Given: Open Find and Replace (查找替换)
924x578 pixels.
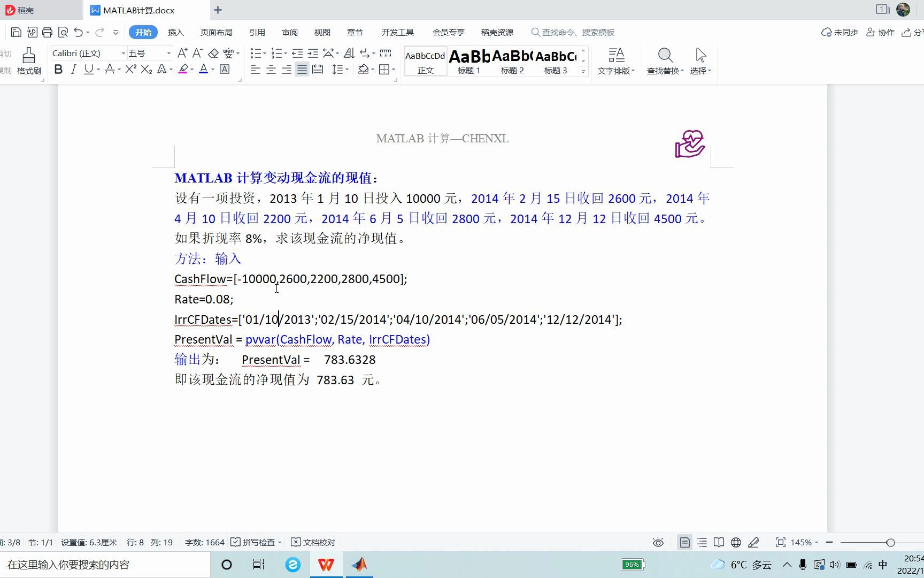Looking at the screenshot, I should (665, 61).
